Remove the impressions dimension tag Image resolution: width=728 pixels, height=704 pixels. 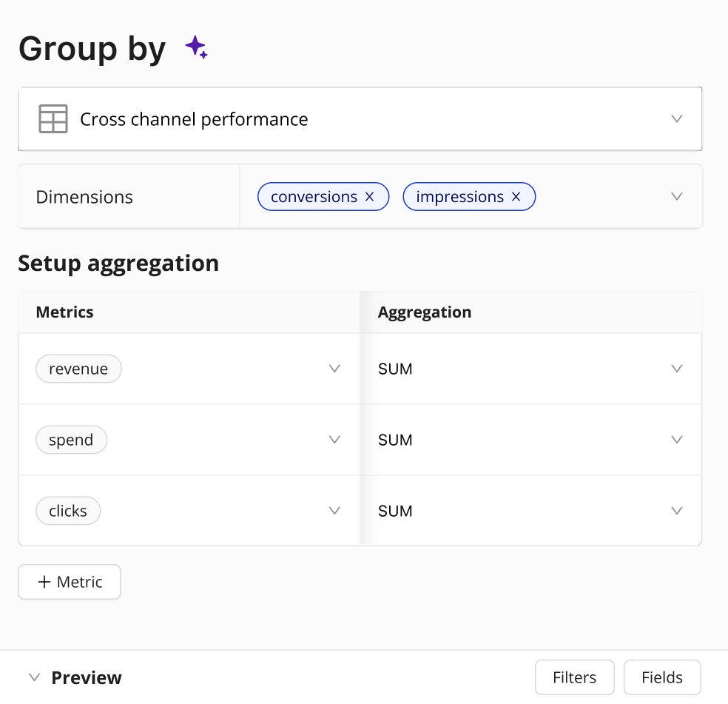coord(516,197)
